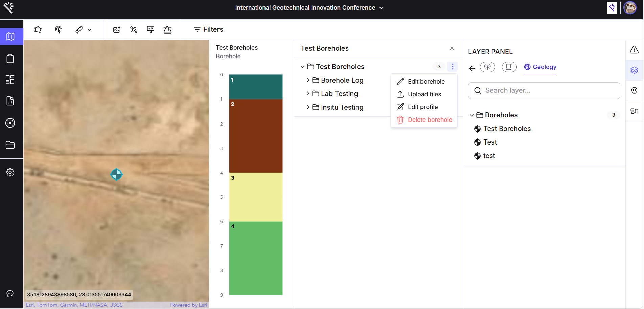Open the warning triangle panel icon
This screenshot has width=644, height=309.
pyautogui.click(x=634, y=50)
